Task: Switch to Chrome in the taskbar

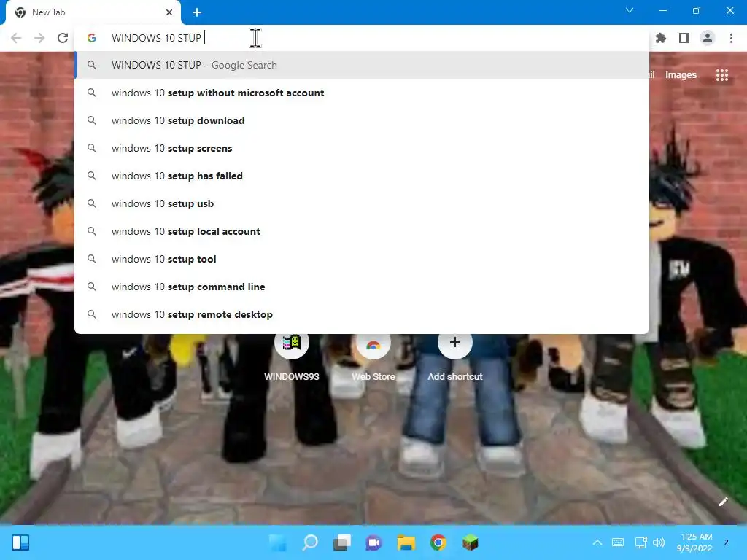Action: (438, 542)
